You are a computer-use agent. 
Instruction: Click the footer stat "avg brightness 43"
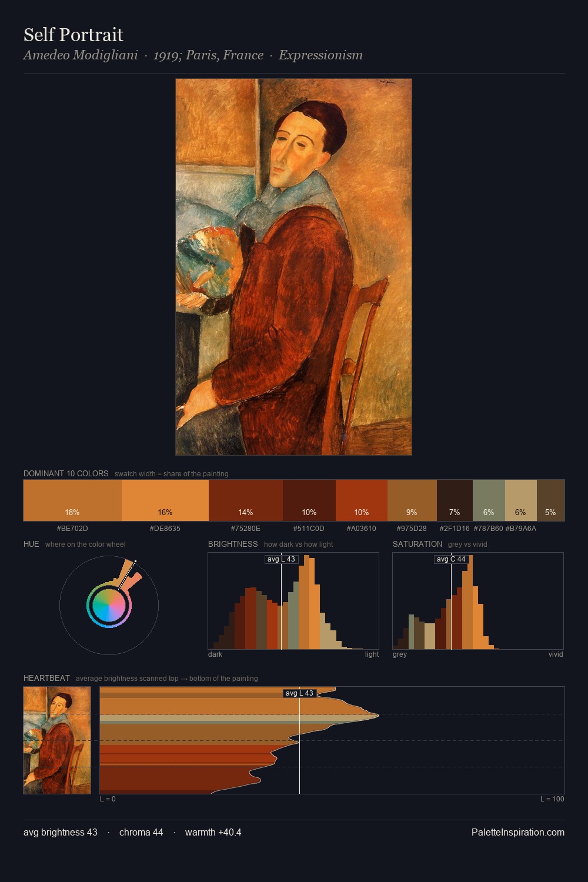tap(61, 833)
